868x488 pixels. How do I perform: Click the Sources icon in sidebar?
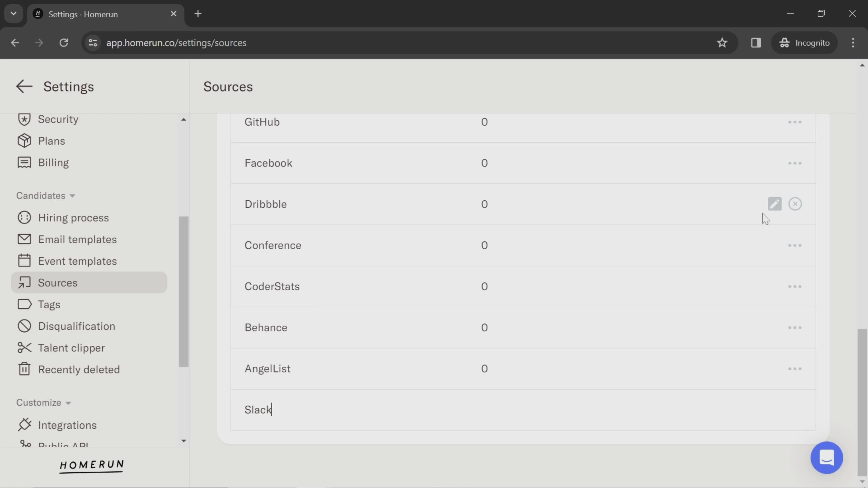coord(24,282)
